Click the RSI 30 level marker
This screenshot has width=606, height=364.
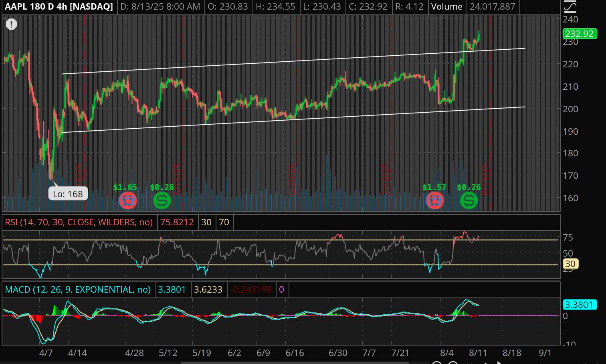point(570,264)
